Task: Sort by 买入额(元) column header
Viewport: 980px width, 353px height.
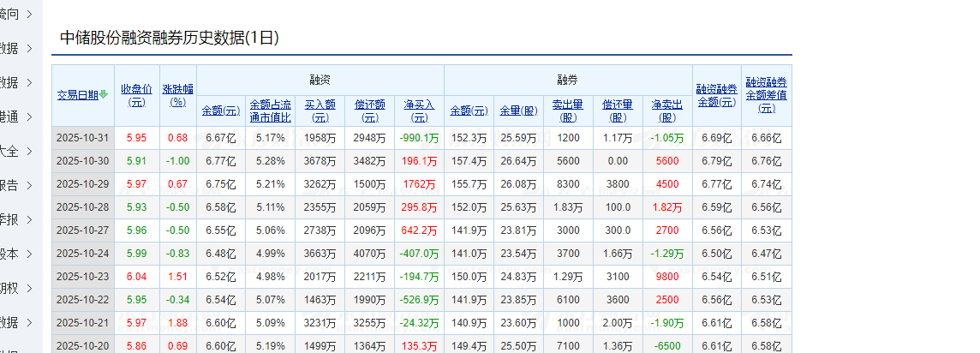Action: coord(320,111)
